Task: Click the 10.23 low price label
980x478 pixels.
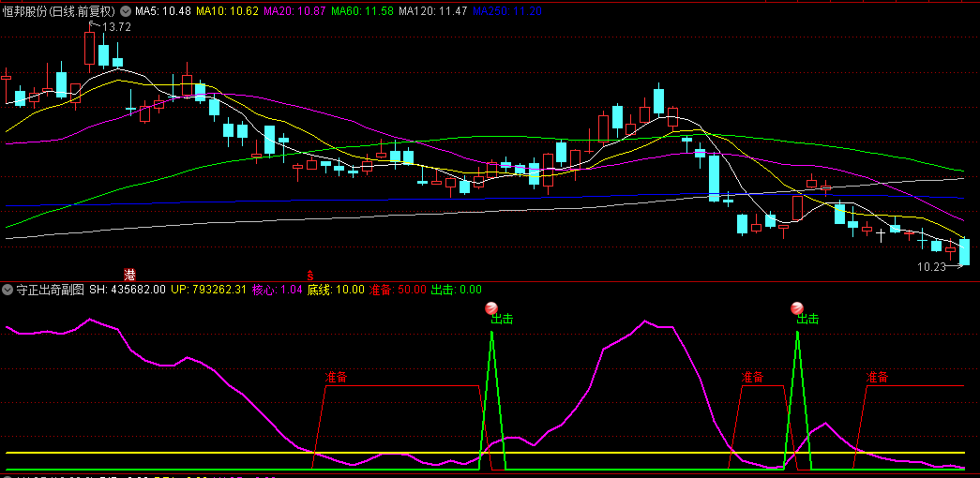Action: pyautogui.click(x=930, y=267)
